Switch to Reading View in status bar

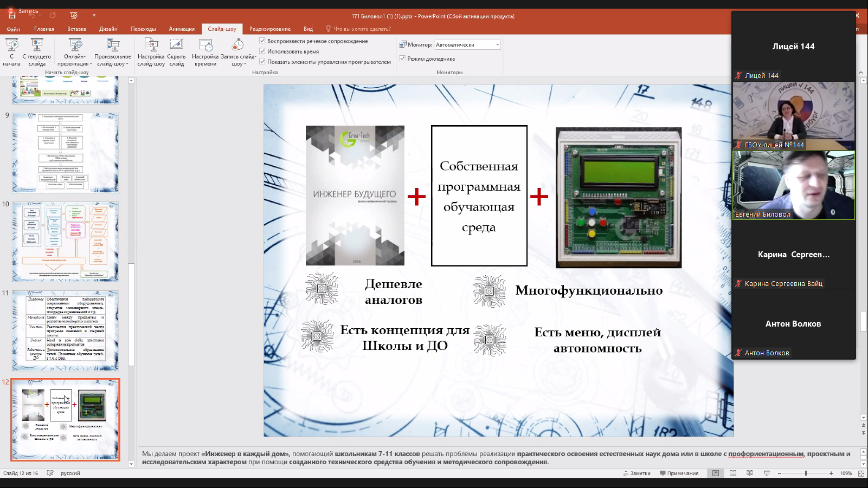[x=750, y=473]
